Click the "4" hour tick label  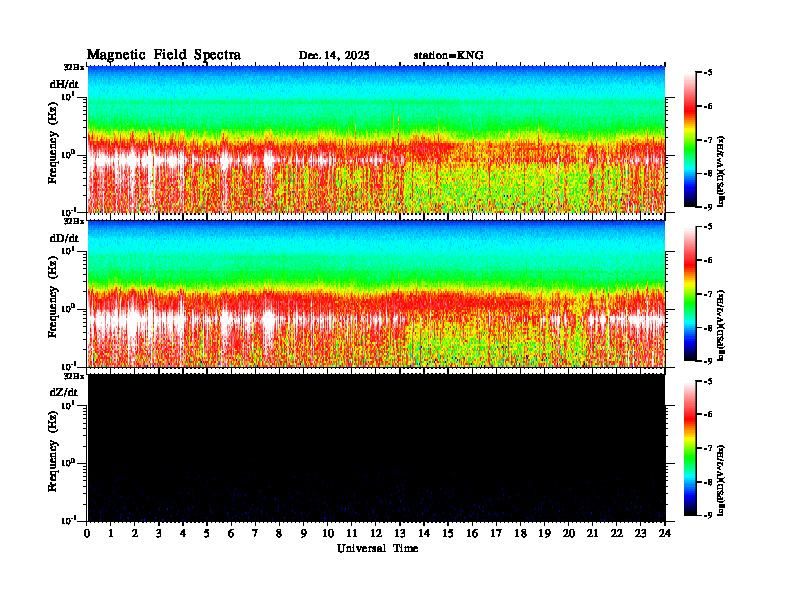point(183,533)
